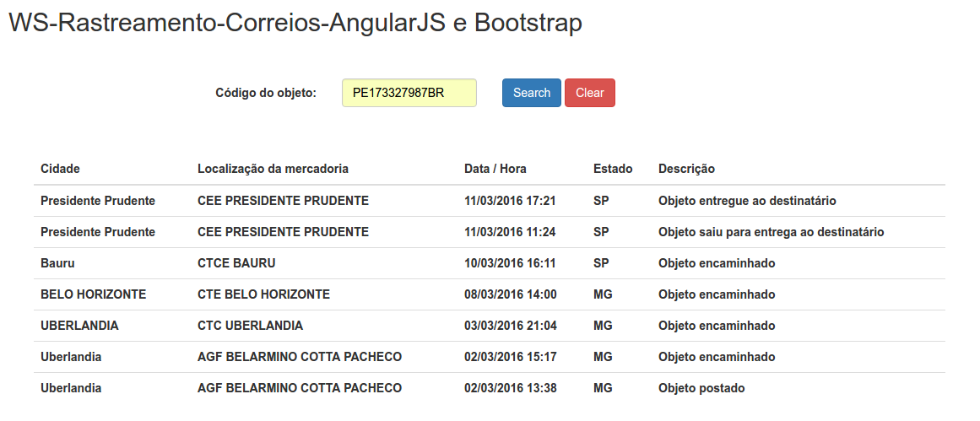This screenshot has width=980, height=421.
Task: Click the MG state in BELO HORIZONTE row
Action: point(603,294)
